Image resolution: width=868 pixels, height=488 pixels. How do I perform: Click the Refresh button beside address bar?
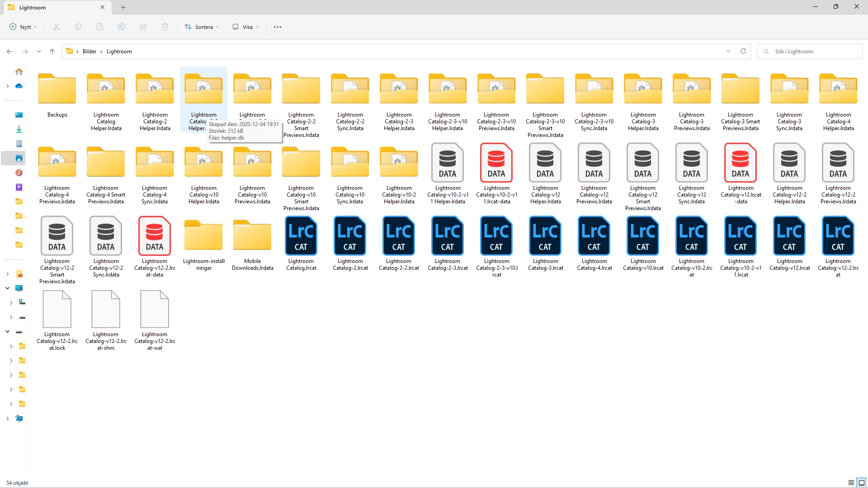[x=743, y=52]
